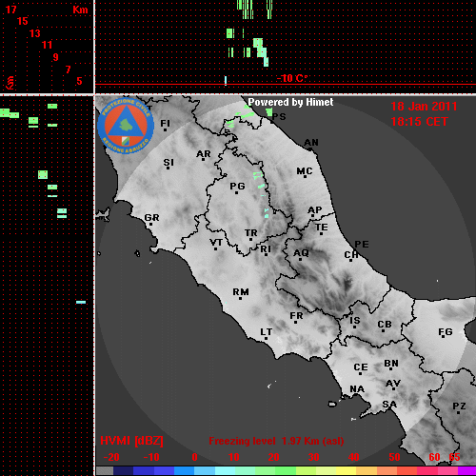
Task: Click the "65" dBZ scale value
Action: point(454,457)
